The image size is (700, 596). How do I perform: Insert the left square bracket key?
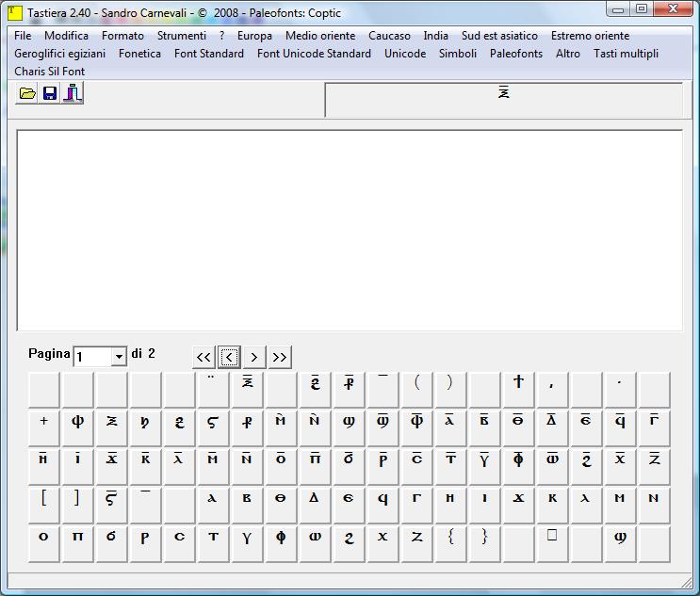(43, 505)
